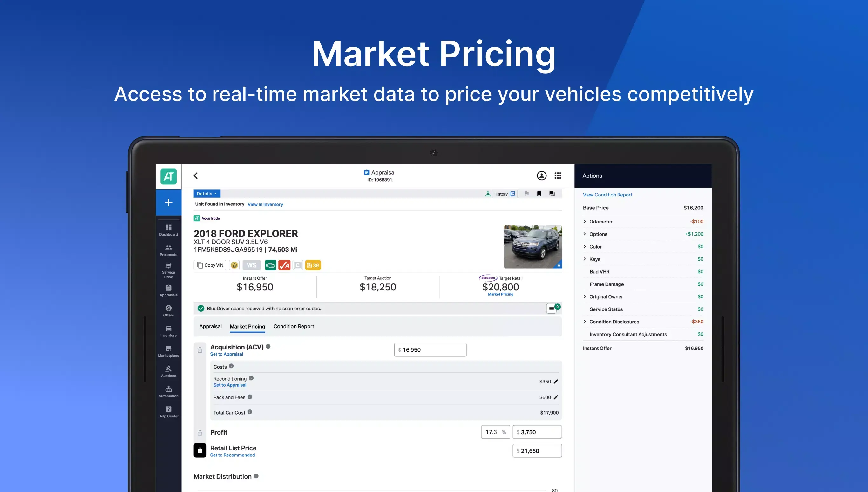Click the View In Inventory link

(x=265, y=204)
